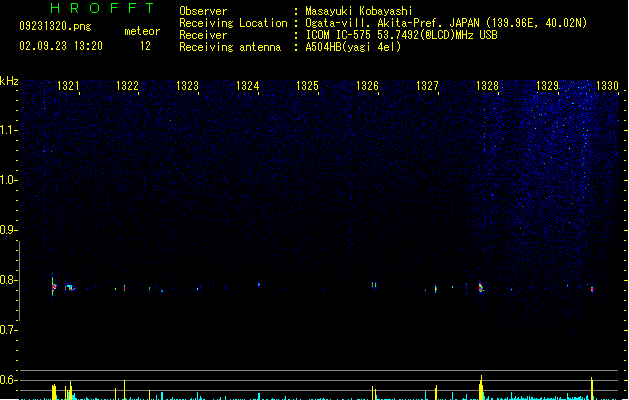Click the 1324 time marker
629x400 pixels.
pyautogui.click(x=248, y=86)
